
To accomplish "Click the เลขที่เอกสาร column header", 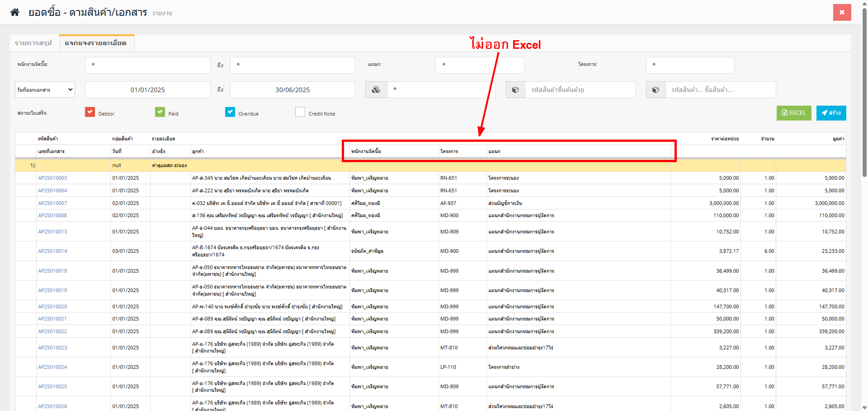I will tap(51, 151).
